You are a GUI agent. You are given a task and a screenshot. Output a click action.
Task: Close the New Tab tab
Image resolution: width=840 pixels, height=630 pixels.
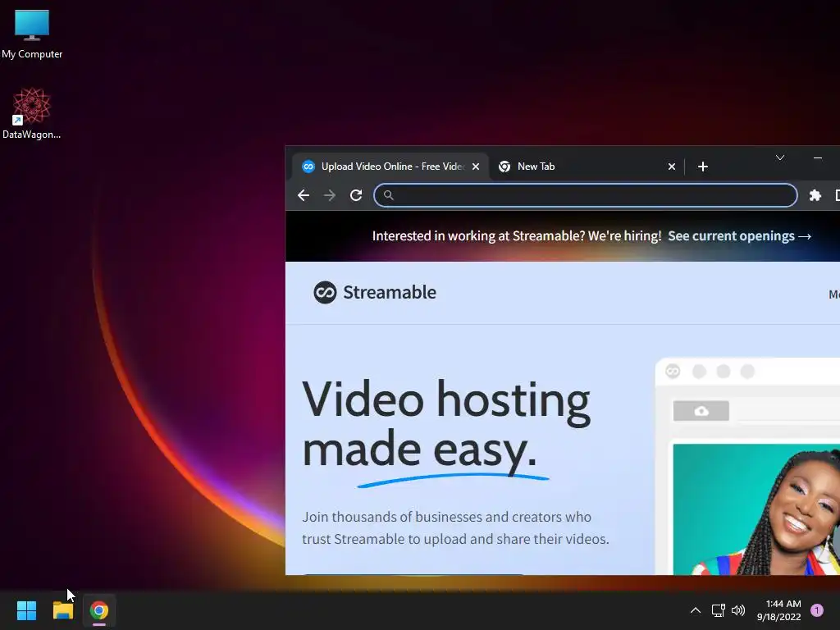(672, 167)
